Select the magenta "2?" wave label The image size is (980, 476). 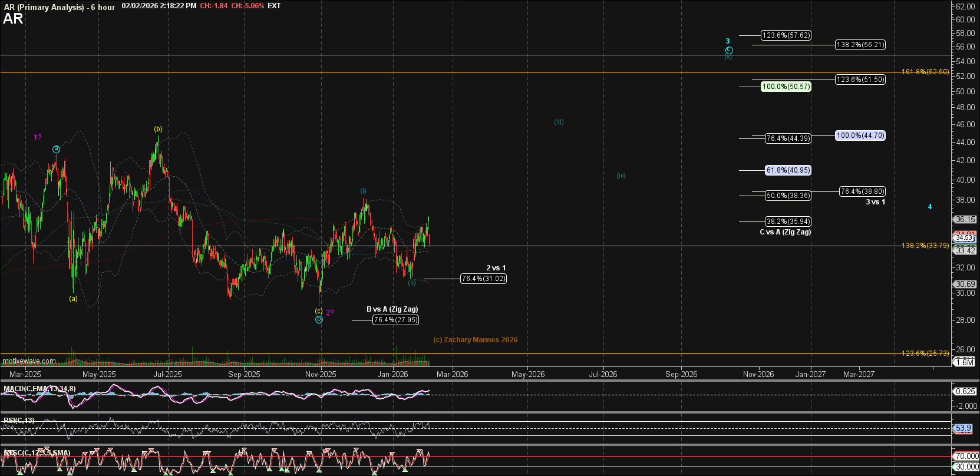[330, 313]
